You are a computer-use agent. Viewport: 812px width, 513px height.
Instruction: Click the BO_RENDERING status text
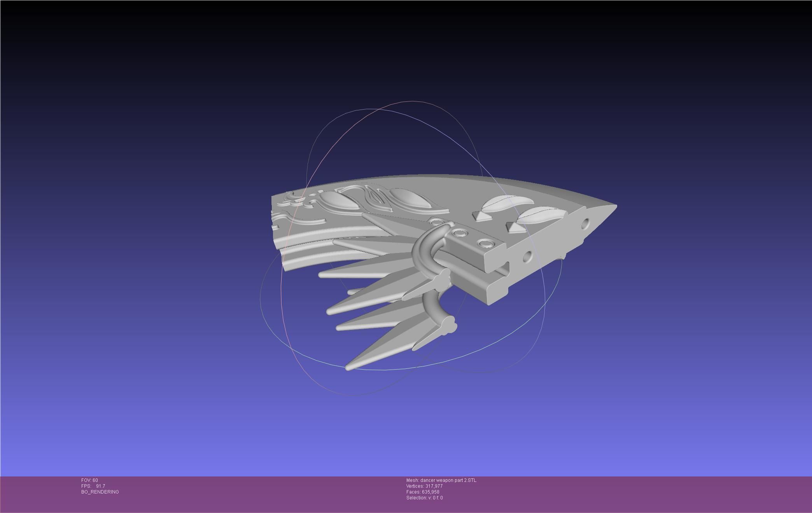pyautogui.click(x=100, y=492)
